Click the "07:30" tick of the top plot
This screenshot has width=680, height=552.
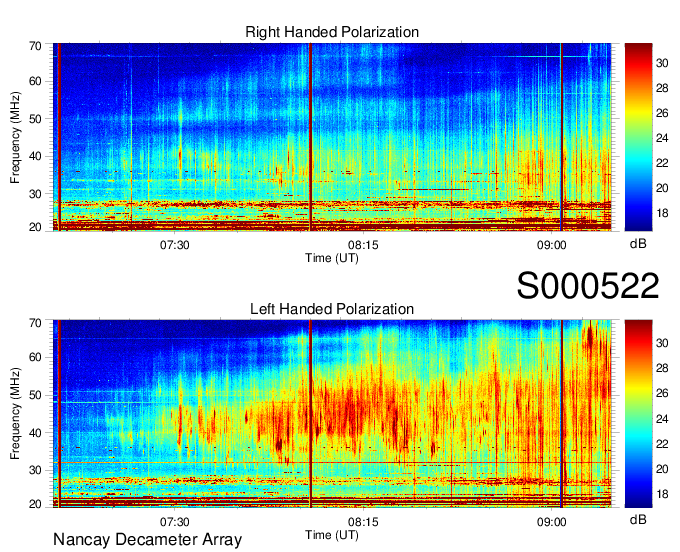click(174, 245)
